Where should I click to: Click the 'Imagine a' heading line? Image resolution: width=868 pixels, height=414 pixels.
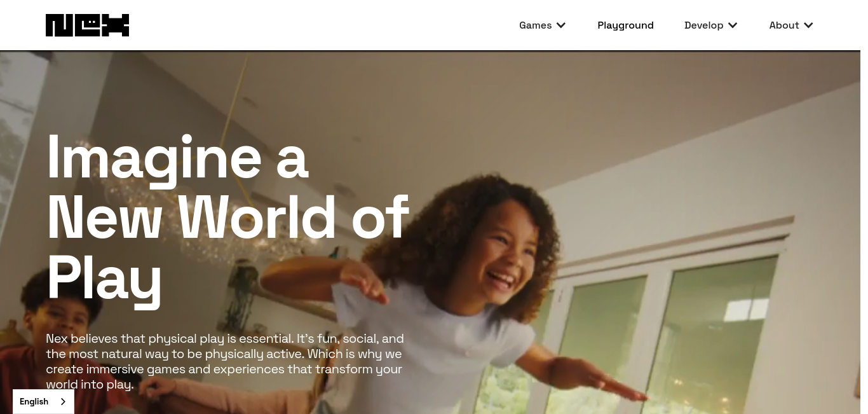pos(177,159)
